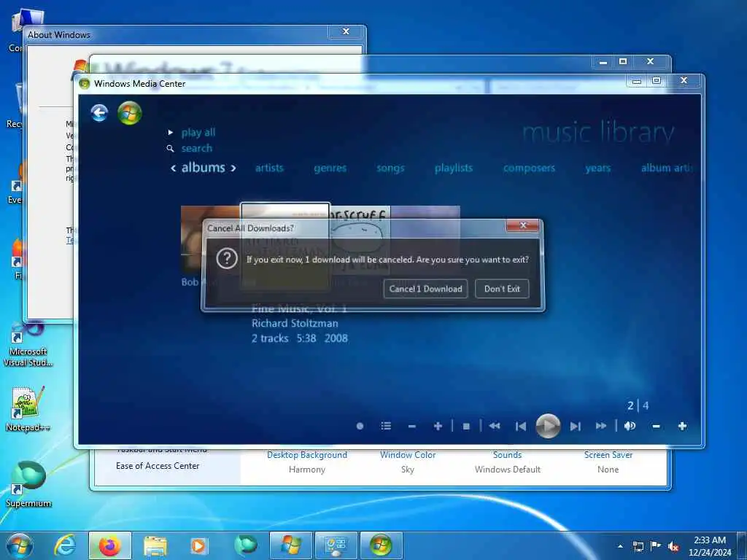The height and width of the screenshot is (560, 747).
Task: Click the large play button
Action: tap(548, 426)
